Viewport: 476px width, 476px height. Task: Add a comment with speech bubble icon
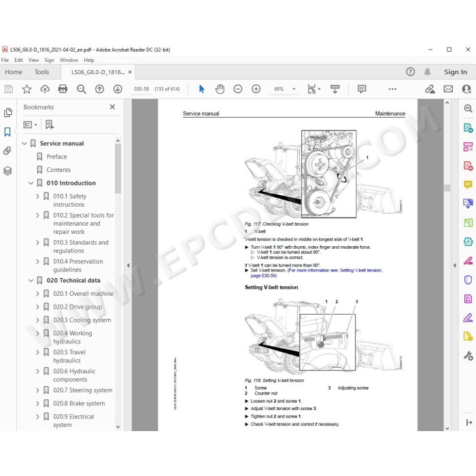click(x=362, y=89)
